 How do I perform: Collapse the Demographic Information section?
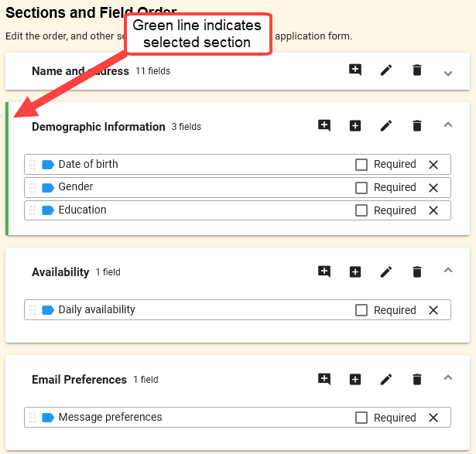pyautogui.click(x=448, y=125)
